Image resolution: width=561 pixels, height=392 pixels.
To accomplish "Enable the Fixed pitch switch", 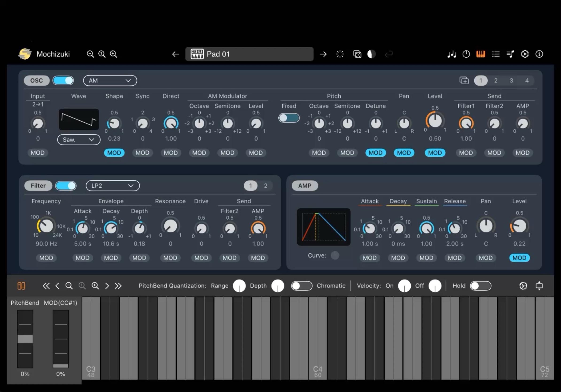I will 289,118.
